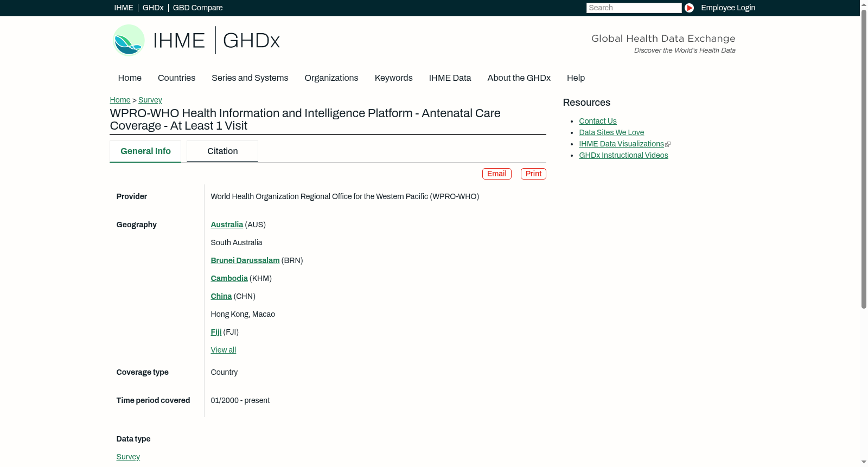Open GBD Compare in top bar
Screen dimensions: 868x467
tap(198, 8)
